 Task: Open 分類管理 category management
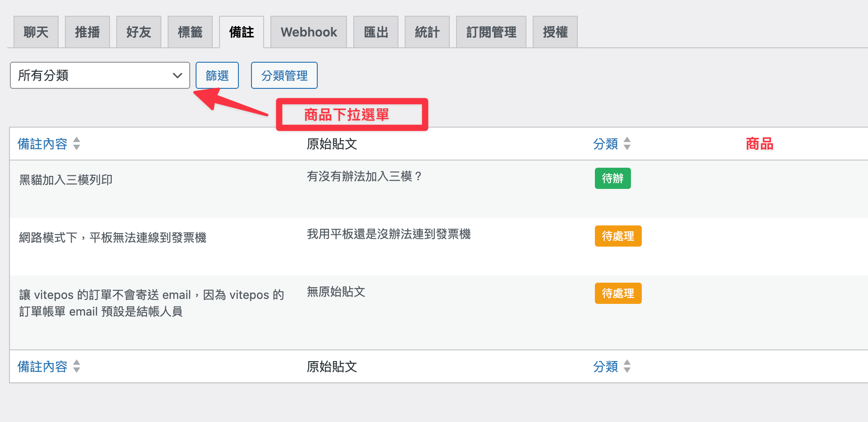pos(284,75)
